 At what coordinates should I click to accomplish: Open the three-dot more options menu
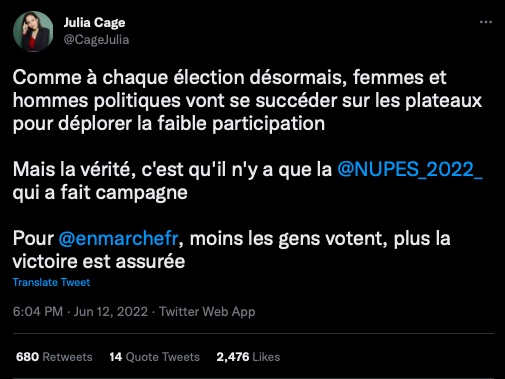coord(486,22)
